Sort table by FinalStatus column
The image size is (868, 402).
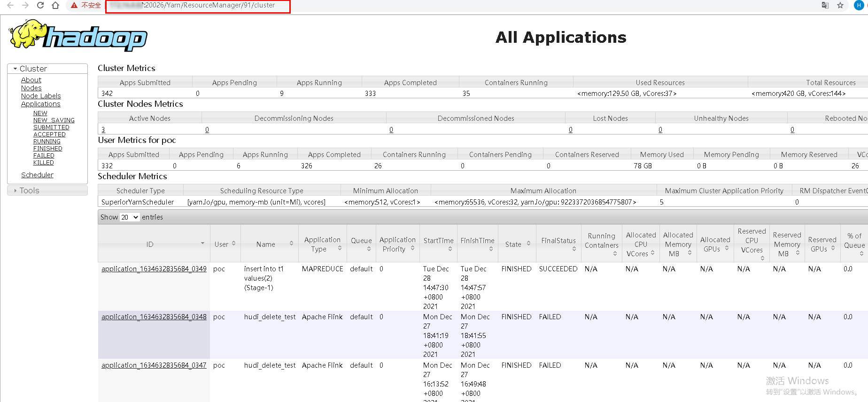pyautogui.click(x=558, y=244)
